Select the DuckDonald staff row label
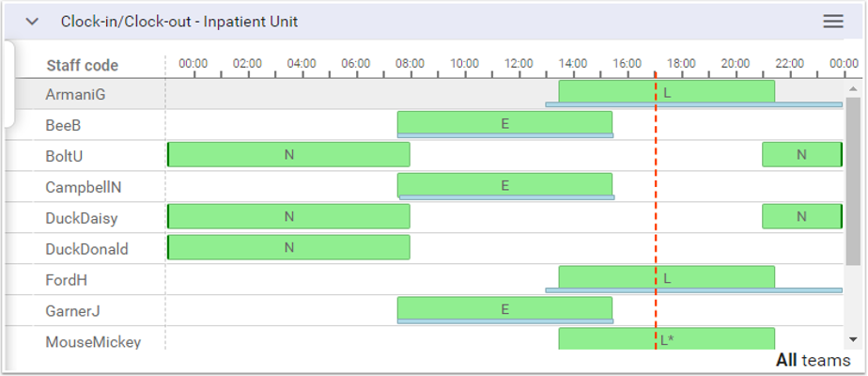Viewport: 868px width, 376px height. click(86, 250)
